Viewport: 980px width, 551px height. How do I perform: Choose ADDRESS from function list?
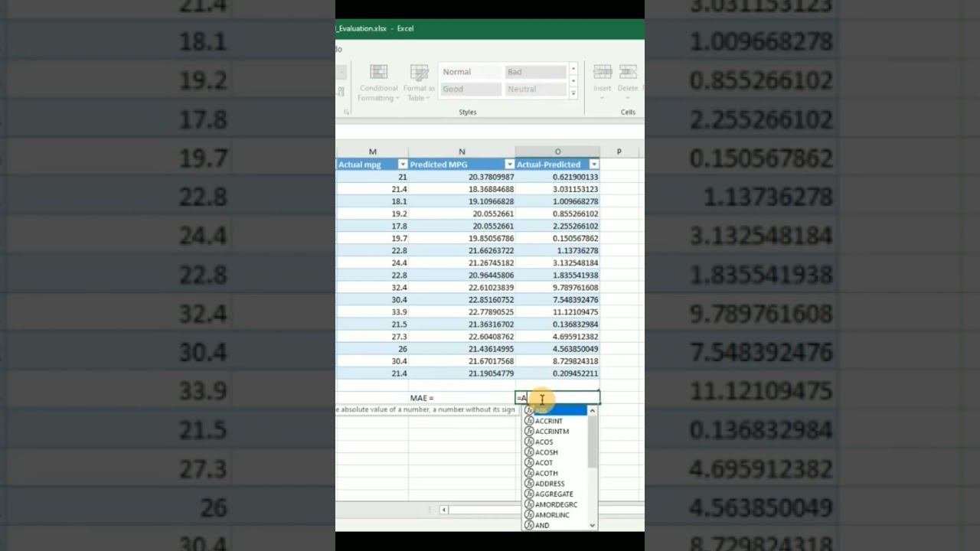tap(555, 484)
